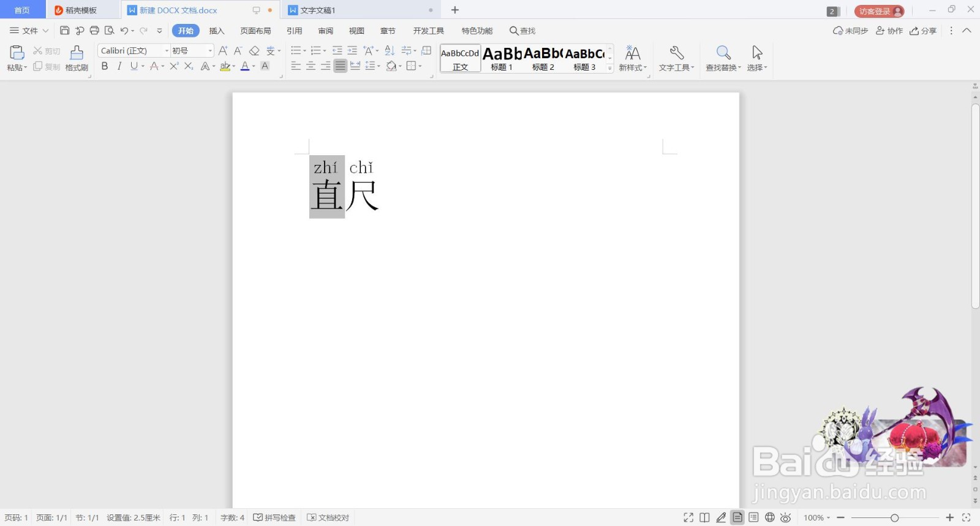Apply distributed alignment

355,66
